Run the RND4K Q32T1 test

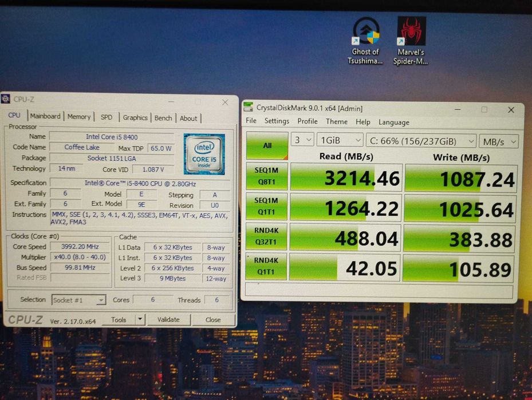pyautogui.click(x=266, y=236)
